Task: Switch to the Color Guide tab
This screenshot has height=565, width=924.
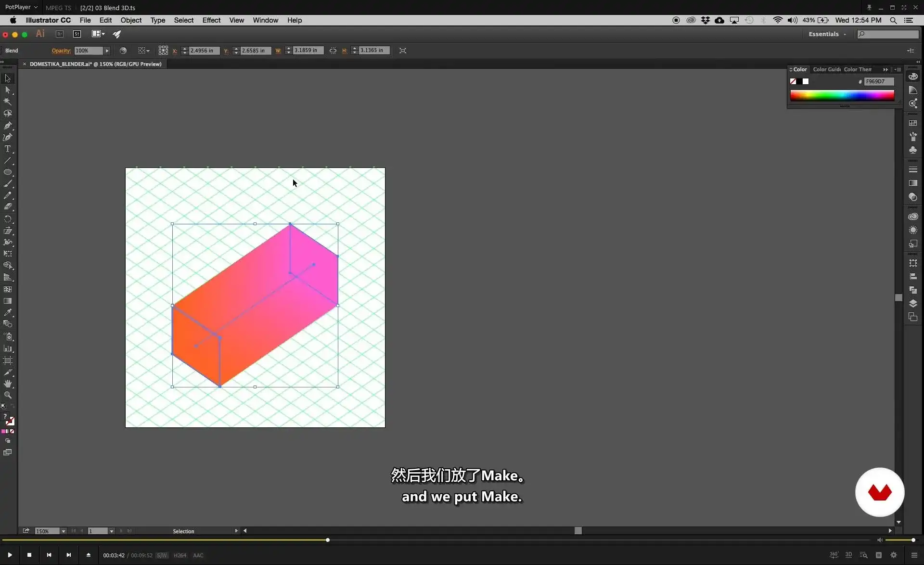Action: [826, 69]
